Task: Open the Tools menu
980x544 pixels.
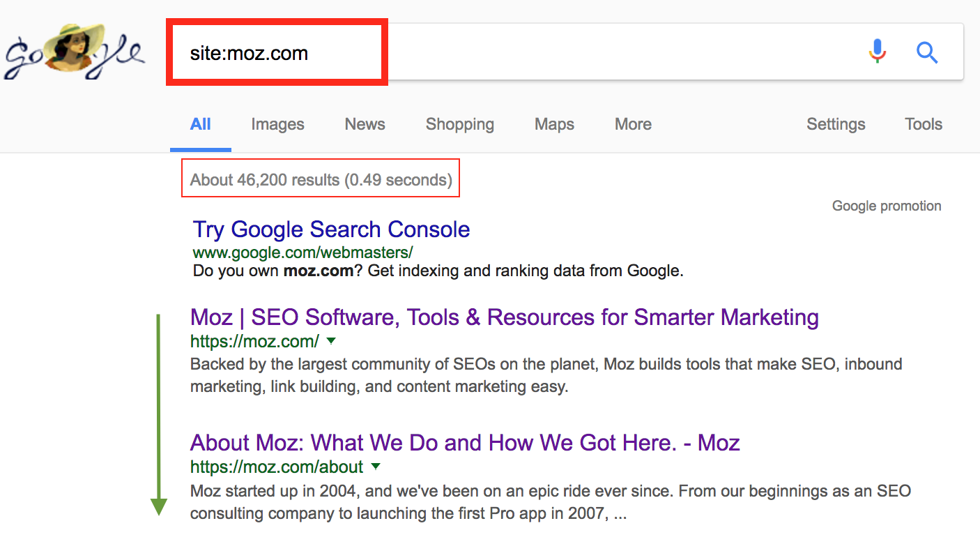Action: pos(924,123)
